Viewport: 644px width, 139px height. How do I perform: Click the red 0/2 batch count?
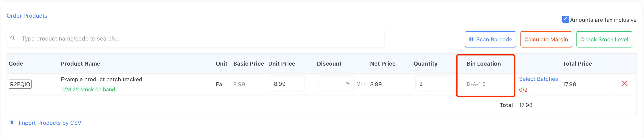[x=523, y=90]
